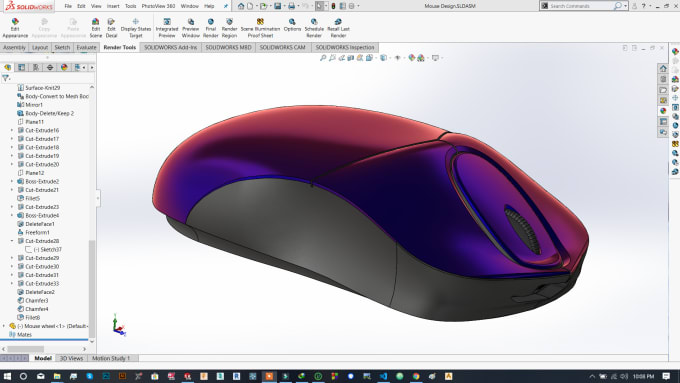Open the DimXpertManager tab
The height and width of the screenshot is (383, 680).
[50, 67]
